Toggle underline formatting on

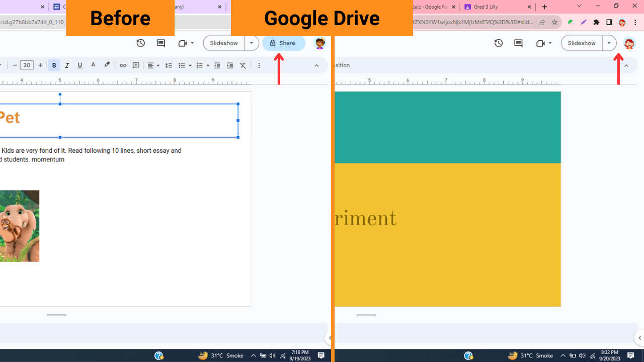(79, 65)
